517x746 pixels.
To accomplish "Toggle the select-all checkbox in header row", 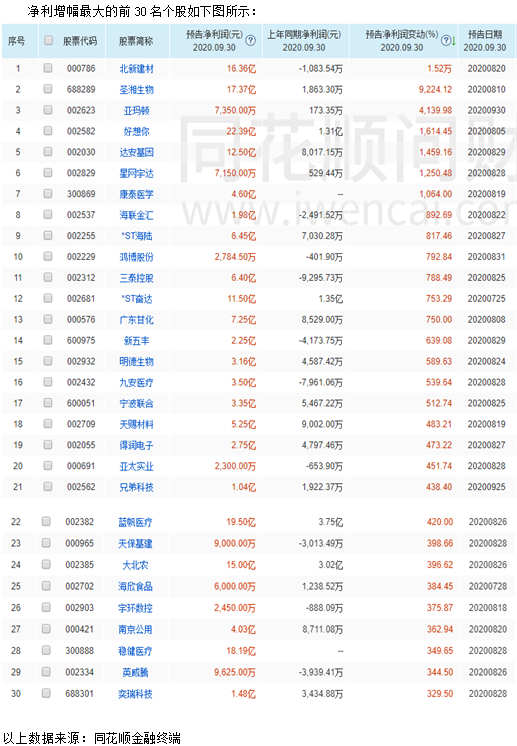I will click(x=48, y=40).
